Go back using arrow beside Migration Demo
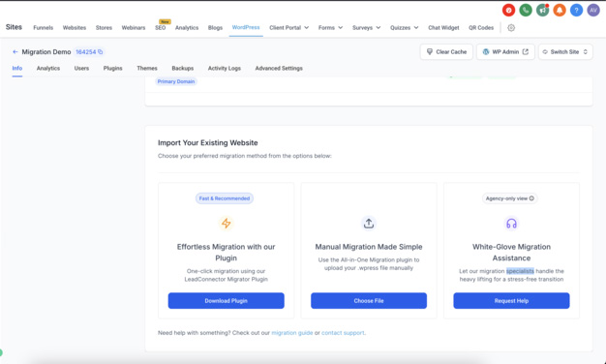This screenshot has height=364, width=606. tap(15, 51)
